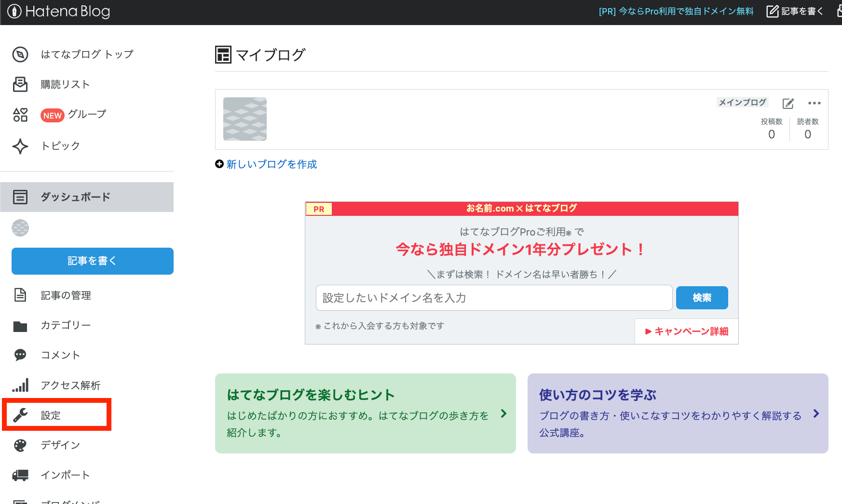Click chevron on はてなブログを楽しむヒント card

point(503,413)
